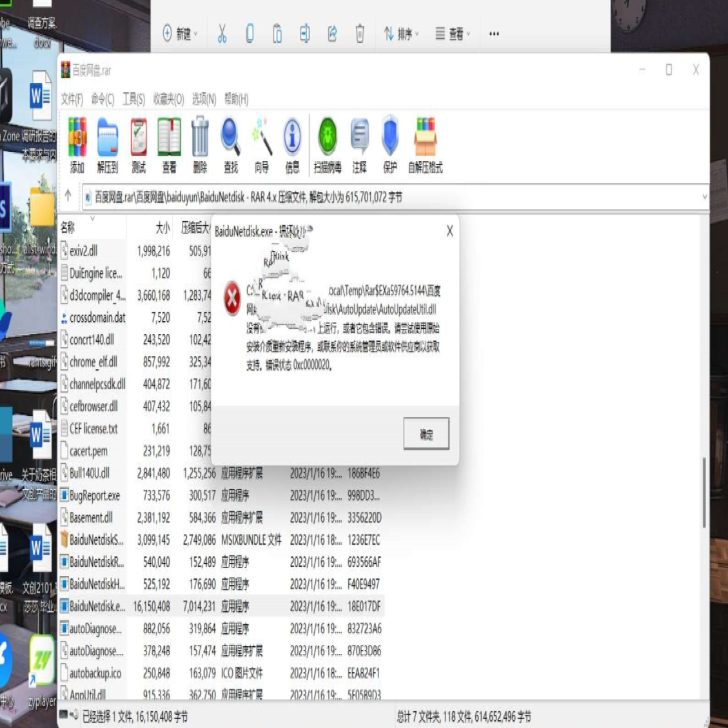Click the 保护 (Protect) shield icon
The width and height of the screenshot is (728, 728).
[x=390, y=145]
